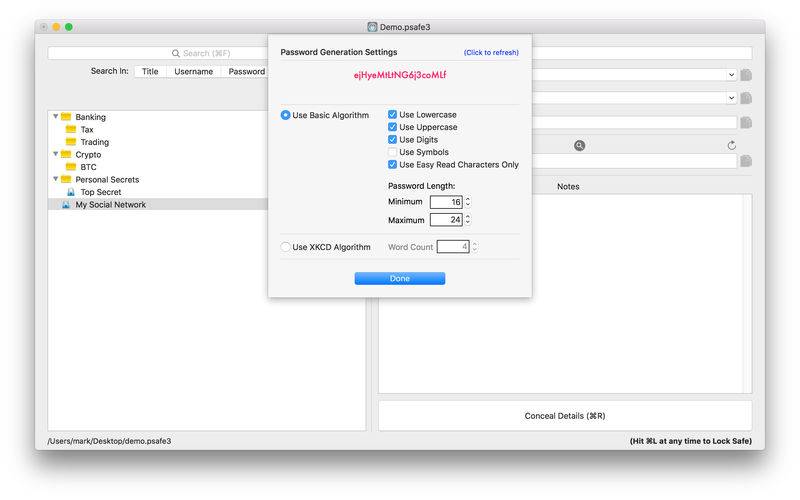Click the Hit ⌘L to Lock Safe text
This screenshot has width=800, height=500.
click(x=690, y=441)
